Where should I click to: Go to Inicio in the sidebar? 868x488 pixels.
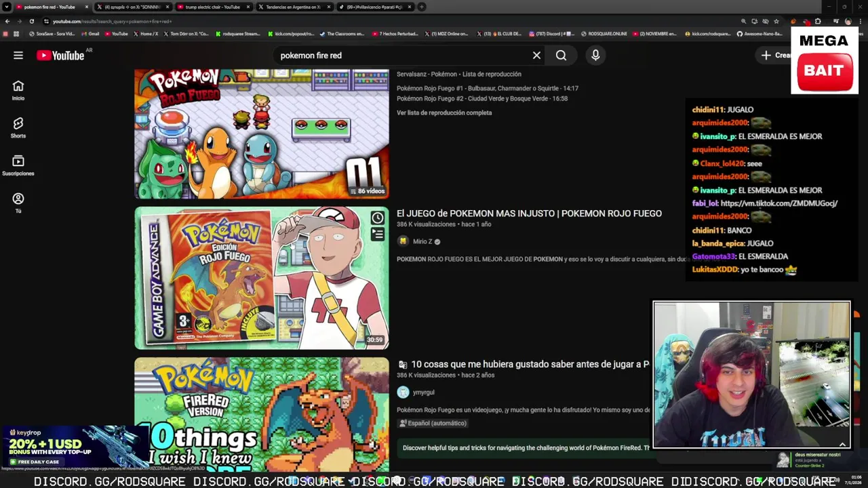point(18,90)
